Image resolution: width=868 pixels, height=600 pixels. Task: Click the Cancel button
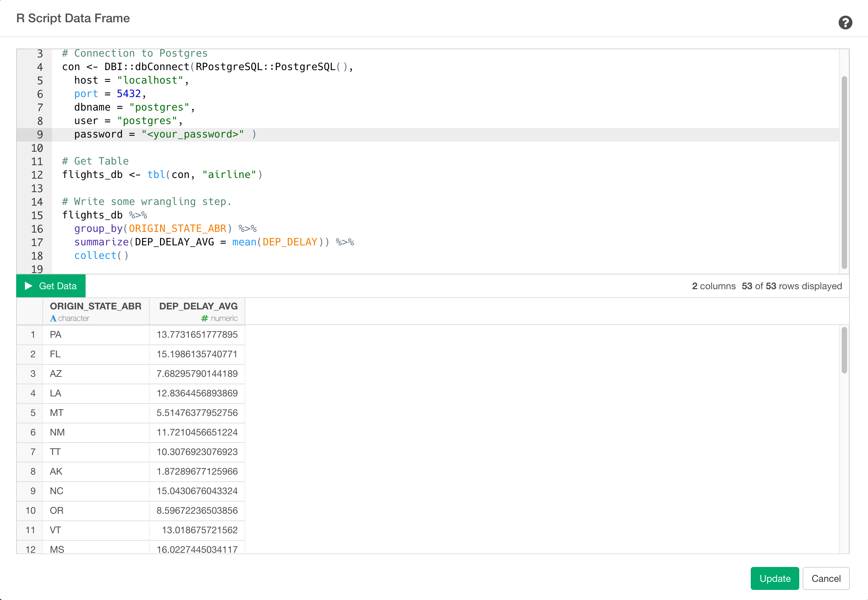tap(826, 578)
